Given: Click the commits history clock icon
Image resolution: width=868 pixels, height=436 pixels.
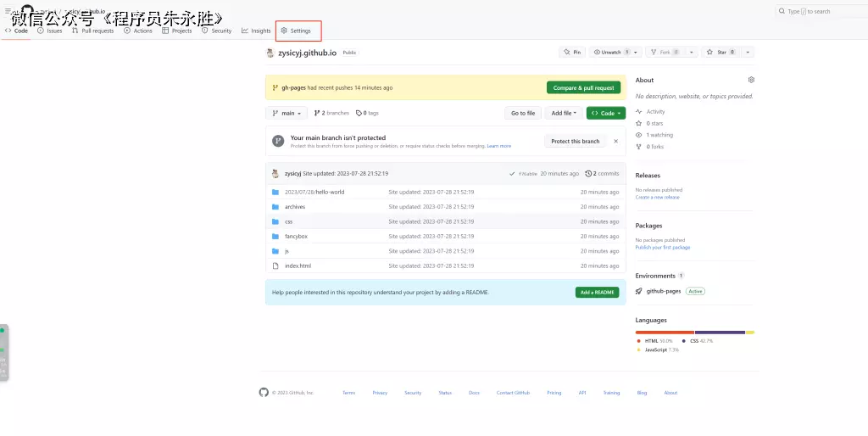Looking at the screenshot, I should tap(588, 173).
